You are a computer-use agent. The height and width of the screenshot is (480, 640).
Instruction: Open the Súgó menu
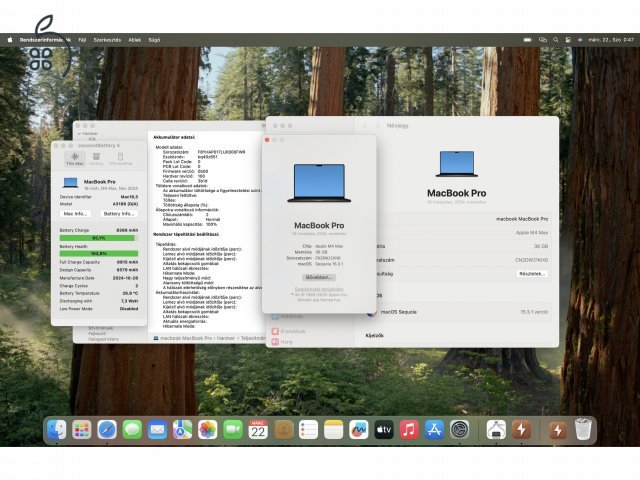[154, 40]
